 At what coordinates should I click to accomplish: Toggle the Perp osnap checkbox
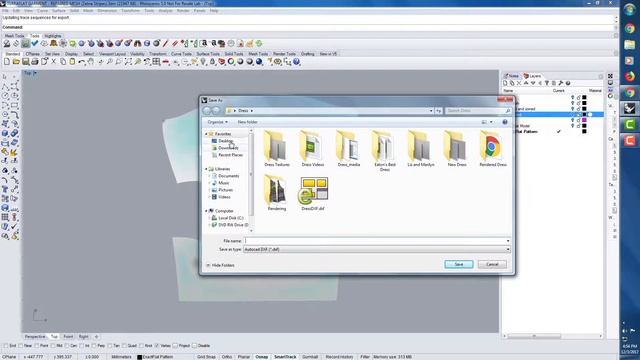(x=94, y=346)
